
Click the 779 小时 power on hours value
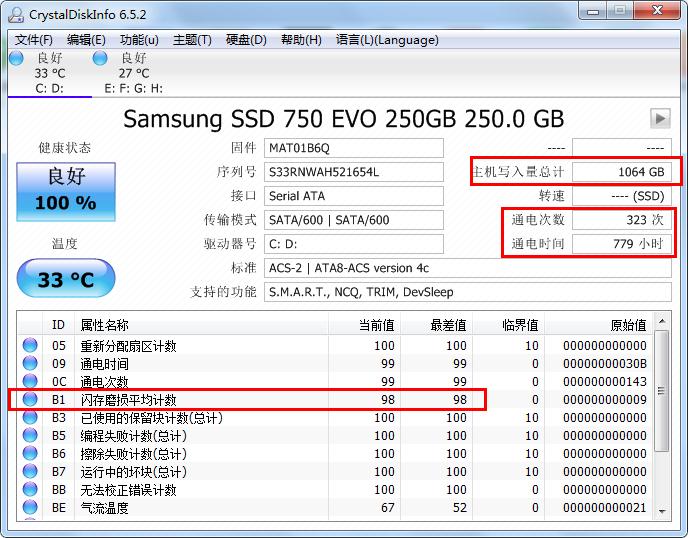click(622, 244)
